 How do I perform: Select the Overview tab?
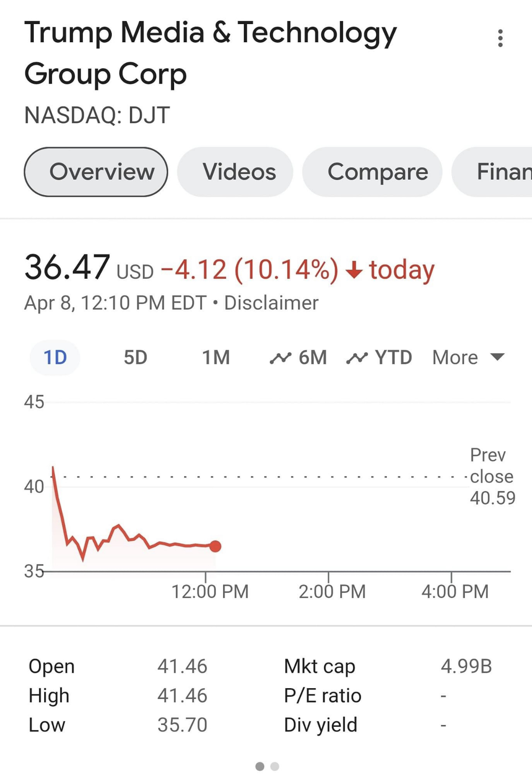tap(96, 172)
